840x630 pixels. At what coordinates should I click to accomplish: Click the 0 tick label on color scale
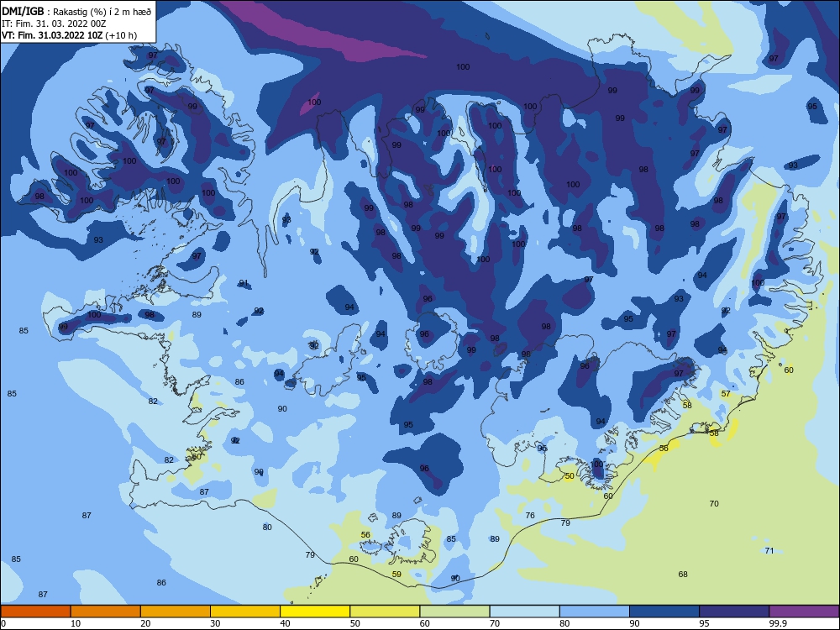tap(3, 623)
